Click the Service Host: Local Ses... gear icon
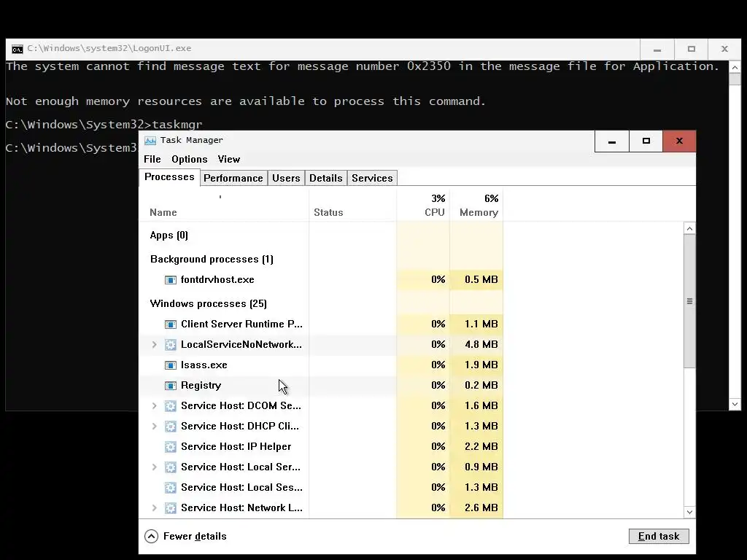 point(170,488)
